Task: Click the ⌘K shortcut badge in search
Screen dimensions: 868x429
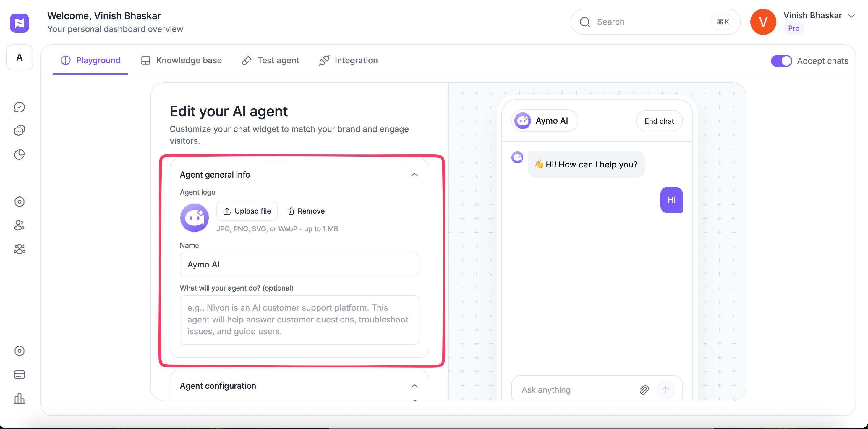Action: pyautogui.click(x=723, y=22)
